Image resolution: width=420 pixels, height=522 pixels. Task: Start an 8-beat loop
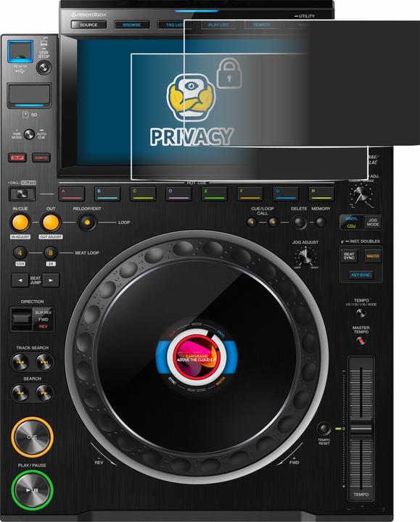click(51, 253)
